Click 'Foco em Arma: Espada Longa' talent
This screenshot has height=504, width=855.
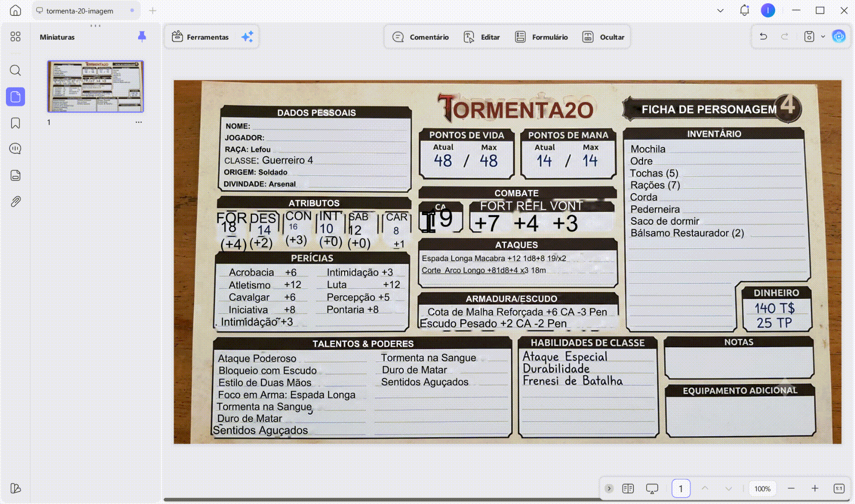pyautogui.click(x=287, y=395)
